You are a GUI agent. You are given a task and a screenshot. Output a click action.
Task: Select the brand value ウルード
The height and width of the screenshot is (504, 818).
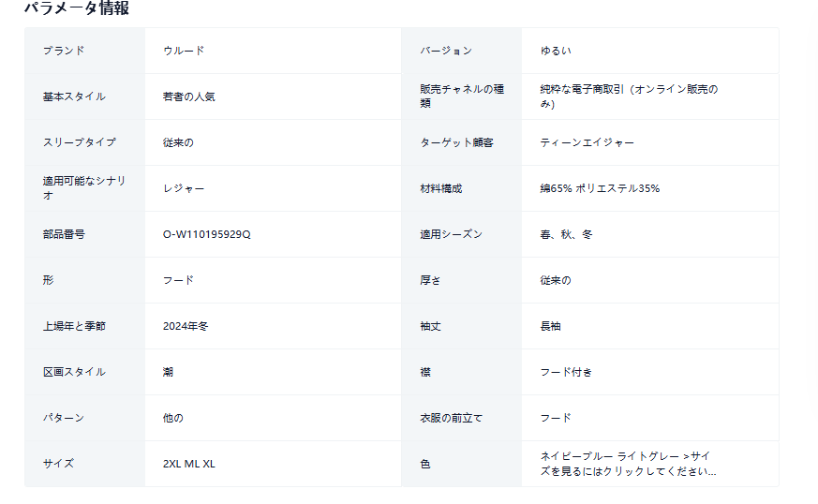(184, 51)
